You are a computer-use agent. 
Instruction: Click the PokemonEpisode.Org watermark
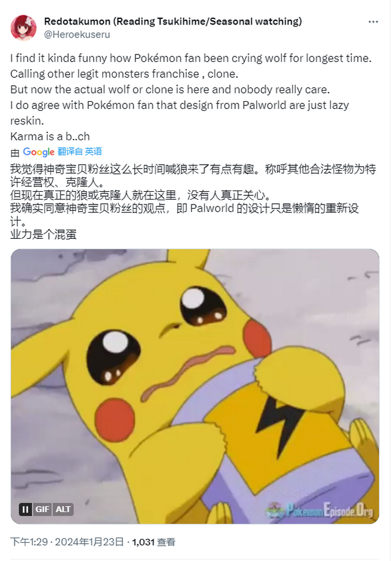(x=320, y=510)
